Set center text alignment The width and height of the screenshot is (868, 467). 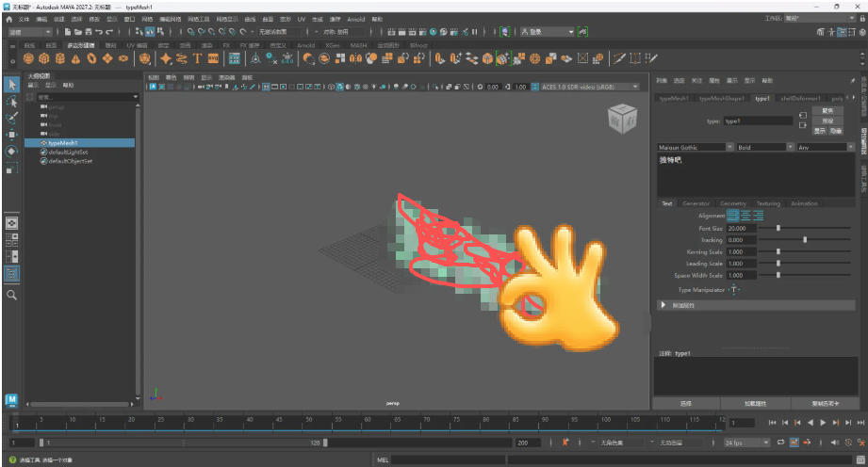(x=745, y=216)
